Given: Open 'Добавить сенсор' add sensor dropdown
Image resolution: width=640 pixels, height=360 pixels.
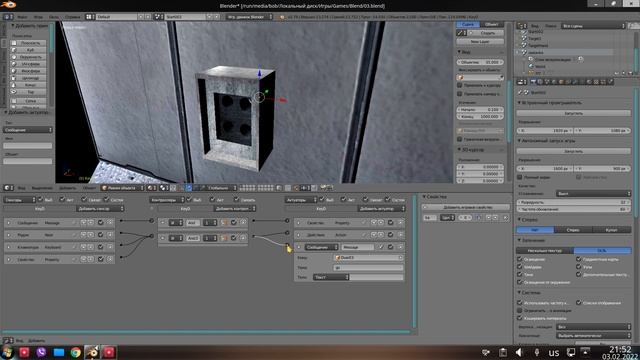Looking at the screenshot, I should pyautogui.click(x=100, y=209).
